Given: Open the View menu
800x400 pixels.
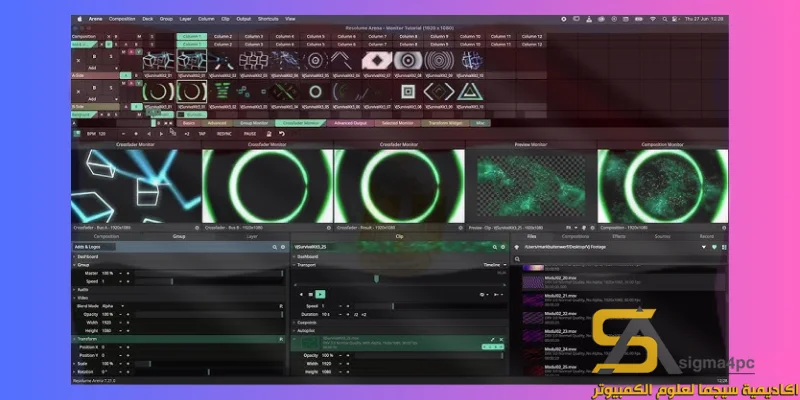Looking at the screenshot, I should click(290, 19).
